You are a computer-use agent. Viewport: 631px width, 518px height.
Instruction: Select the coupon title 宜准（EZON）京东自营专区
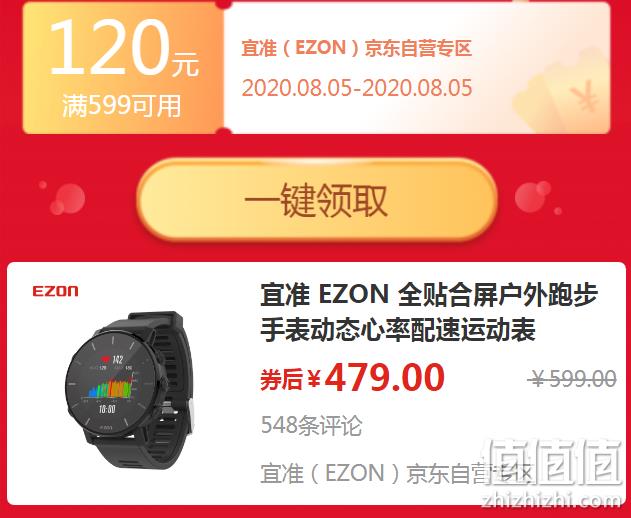coord(357,48)
